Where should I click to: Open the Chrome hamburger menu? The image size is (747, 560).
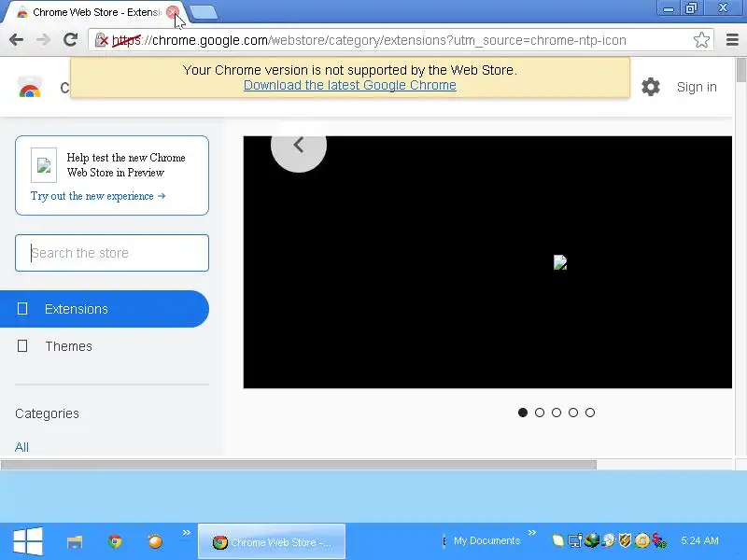(x=732, y=40)
